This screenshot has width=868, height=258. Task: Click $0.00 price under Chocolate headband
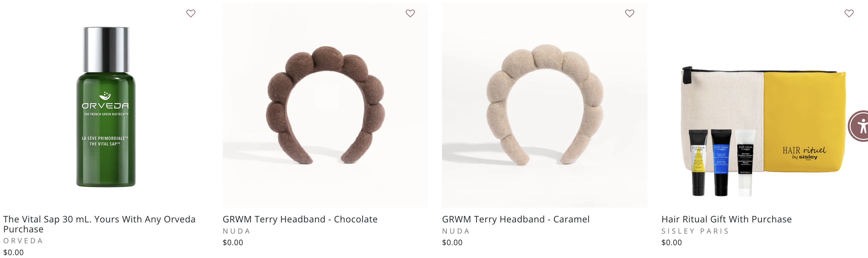click(233, 243)
